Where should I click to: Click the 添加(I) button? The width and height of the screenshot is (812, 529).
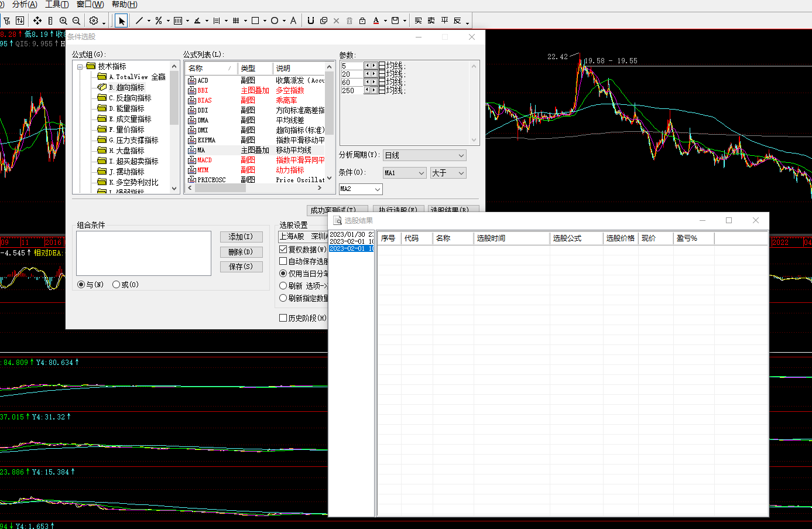(x=241, y=237)
